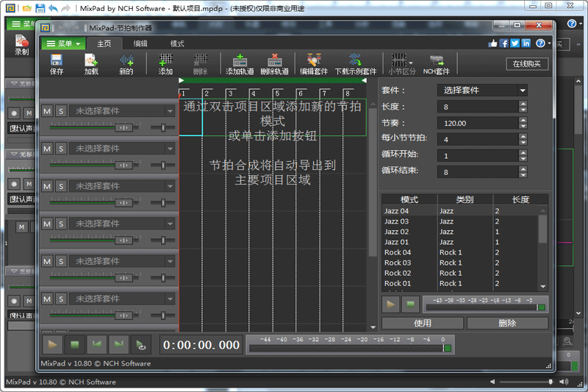Click the 在线购买 buy online button
Image resolution: width=588 pixels, height=392 pixels.
pos(527,64)
